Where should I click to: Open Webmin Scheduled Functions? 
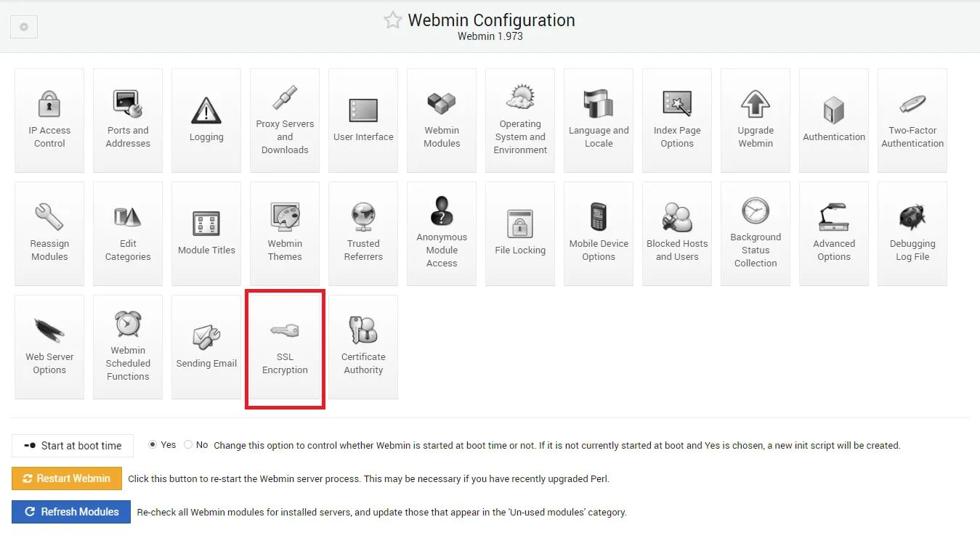[x=128, y=347]
